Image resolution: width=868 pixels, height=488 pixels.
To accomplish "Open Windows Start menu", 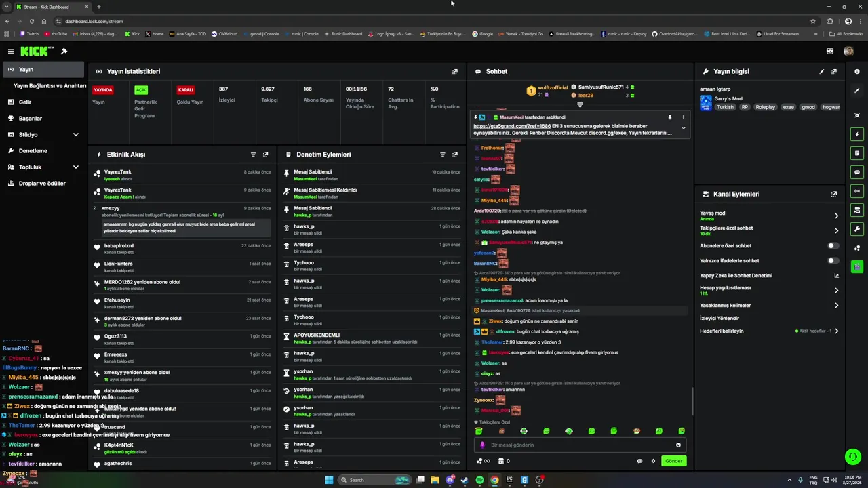I will coord(329,480).
